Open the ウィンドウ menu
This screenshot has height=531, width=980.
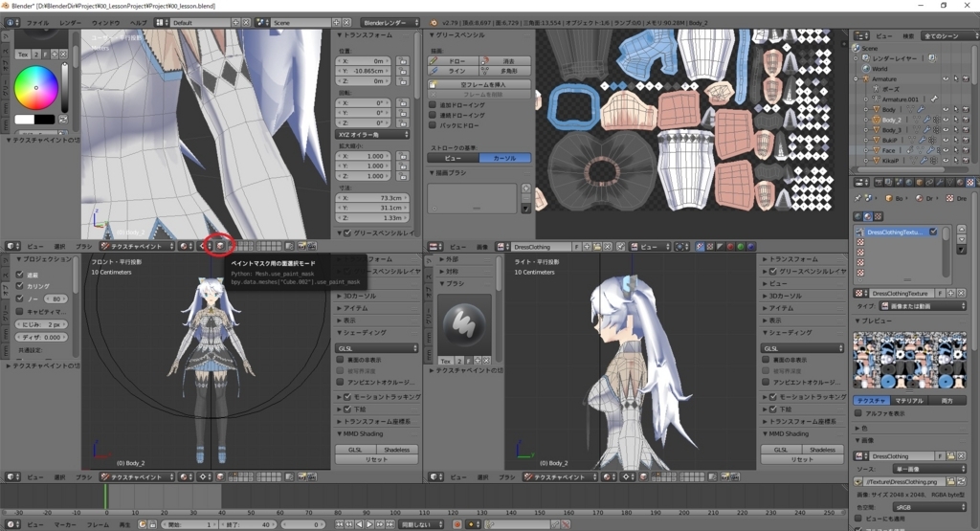tap(105, 23)
